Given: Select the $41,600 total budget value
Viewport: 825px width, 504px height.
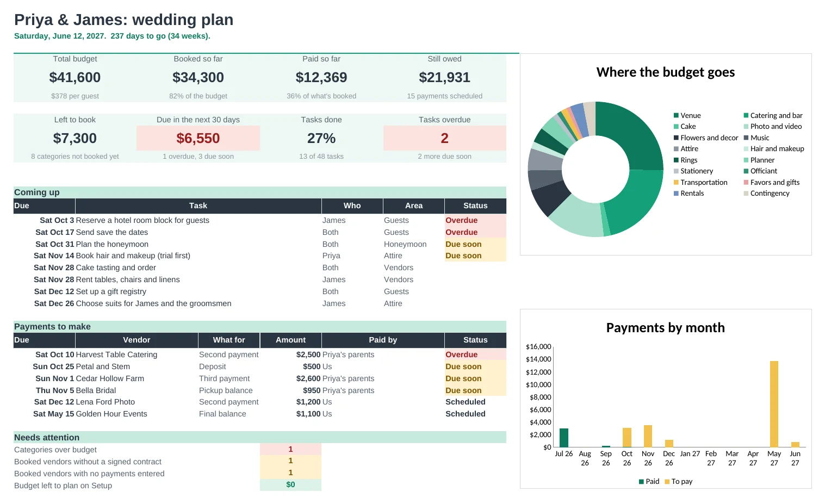Looking at the screenshot, I should click(x=75, y=78).
